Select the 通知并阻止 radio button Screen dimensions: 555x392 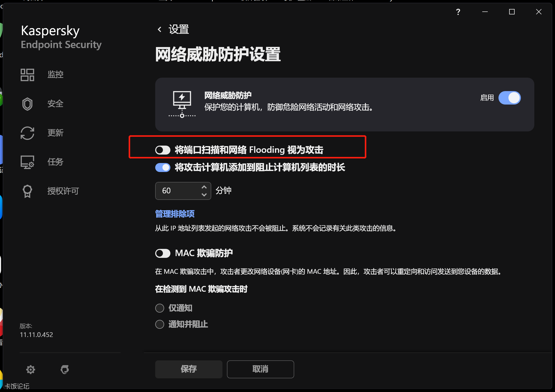coord(160,324)
